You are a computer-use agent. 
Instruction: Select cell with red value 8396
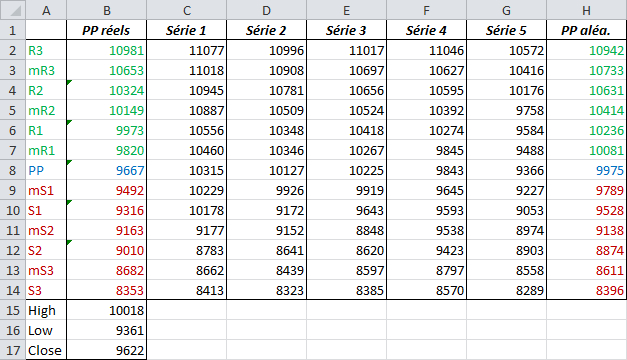[x=587, y=290]
